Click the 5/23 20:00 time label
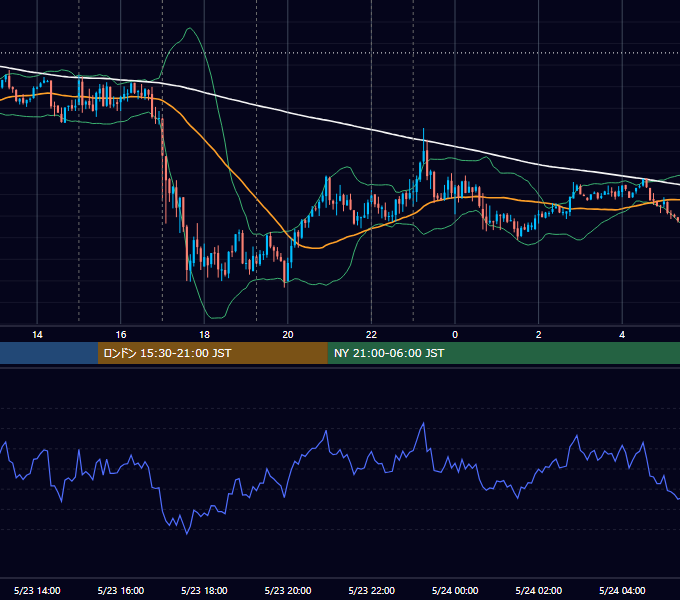 (288, 590)
